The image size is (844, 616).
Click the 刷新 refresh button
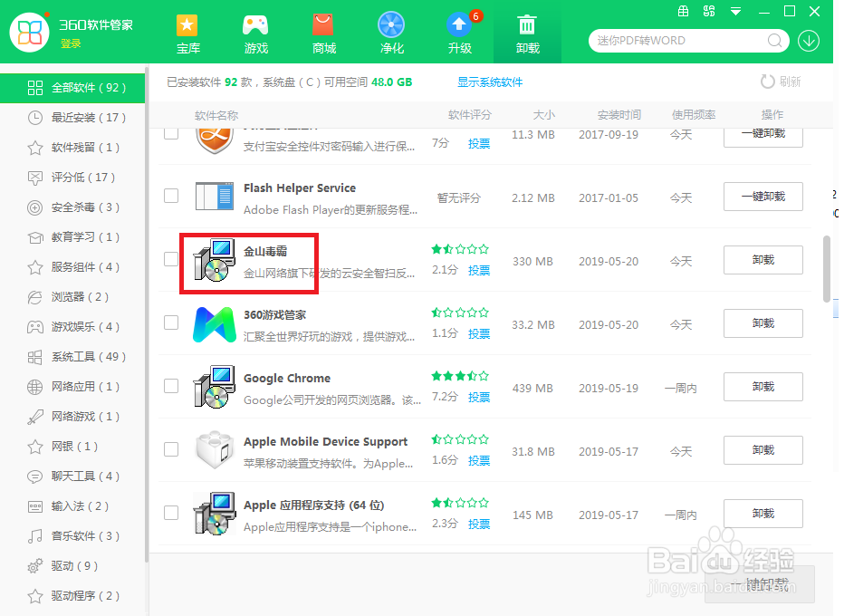click(x=781, y=82)
